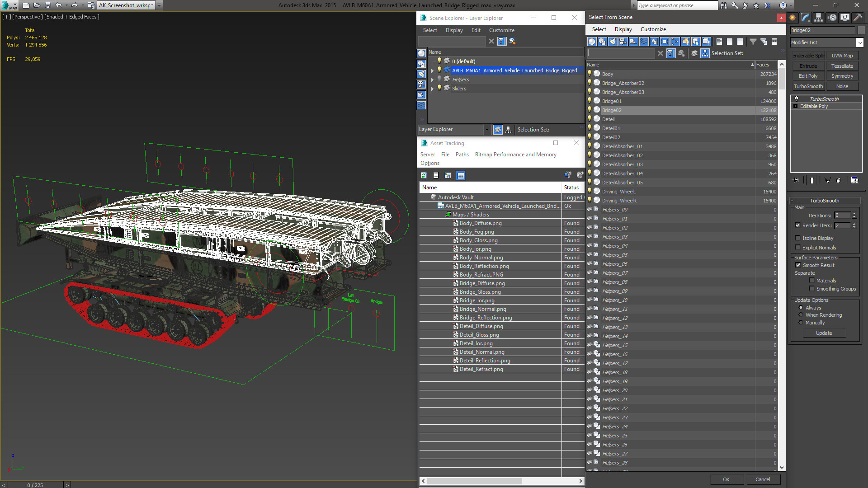Select When Rendering update option
Viewport: 868px width, 488px height.
[x=801, y=315]
